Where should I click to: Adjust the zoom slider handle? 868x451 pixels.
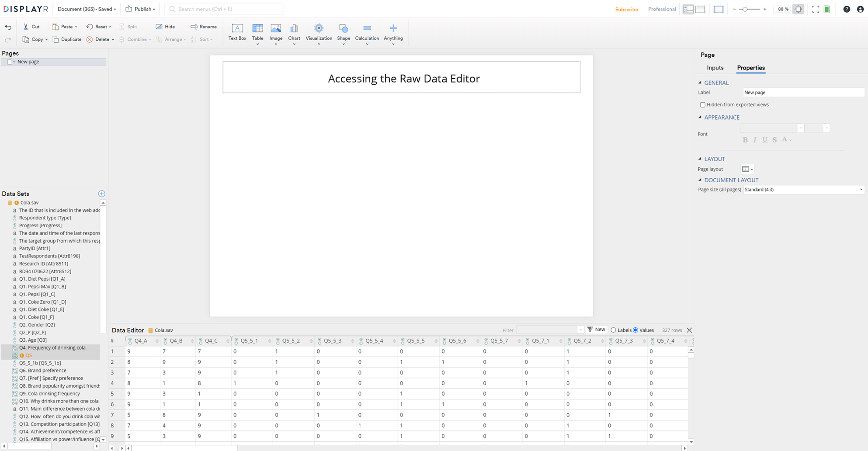(745, 9)
